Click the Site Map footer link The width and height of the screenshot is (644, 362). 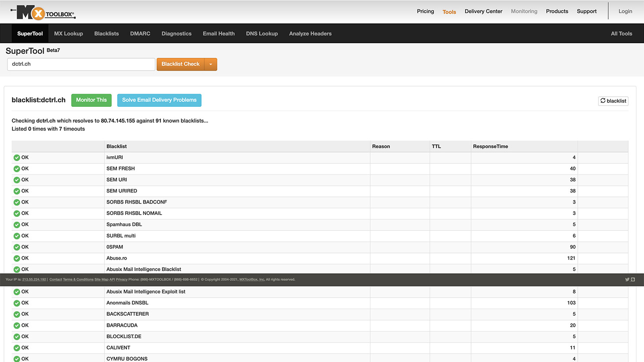[x=101, y=279]
